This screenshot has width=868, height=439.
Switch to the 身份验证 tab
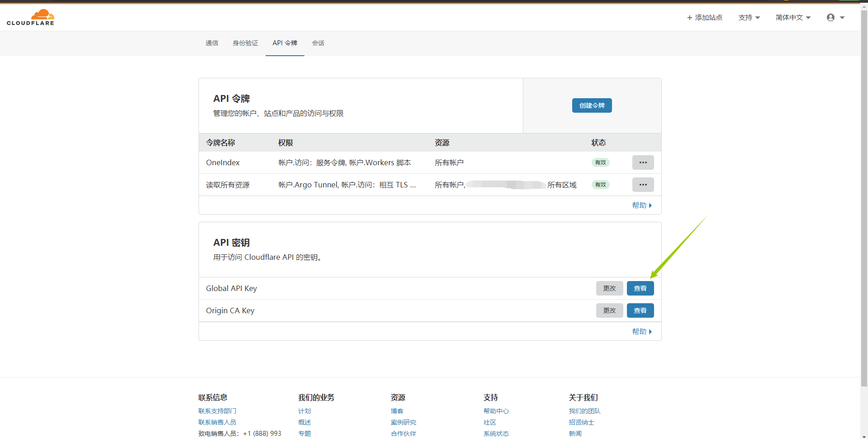[245, 43]
